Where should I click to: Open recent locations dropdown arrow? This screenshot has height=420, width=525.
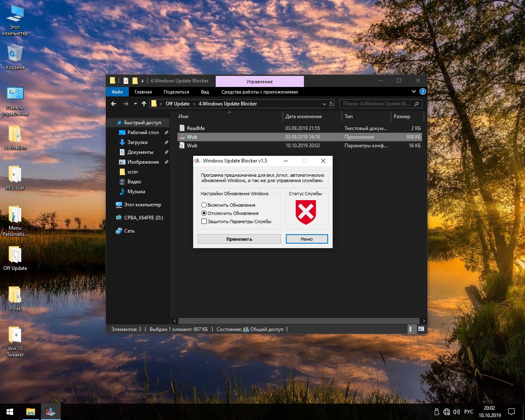135,104
